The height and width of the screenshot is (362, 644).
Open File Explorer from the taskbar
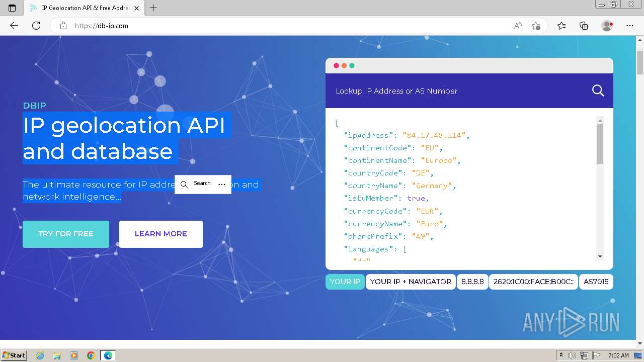(57, 355)
